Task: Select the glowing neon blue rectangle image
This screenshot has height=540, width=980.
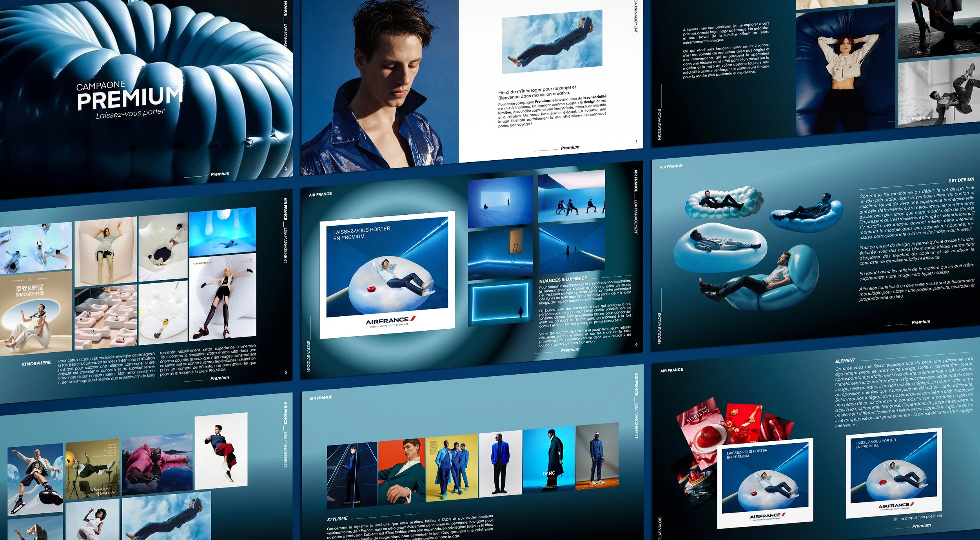Action: (x=500, y=303)
